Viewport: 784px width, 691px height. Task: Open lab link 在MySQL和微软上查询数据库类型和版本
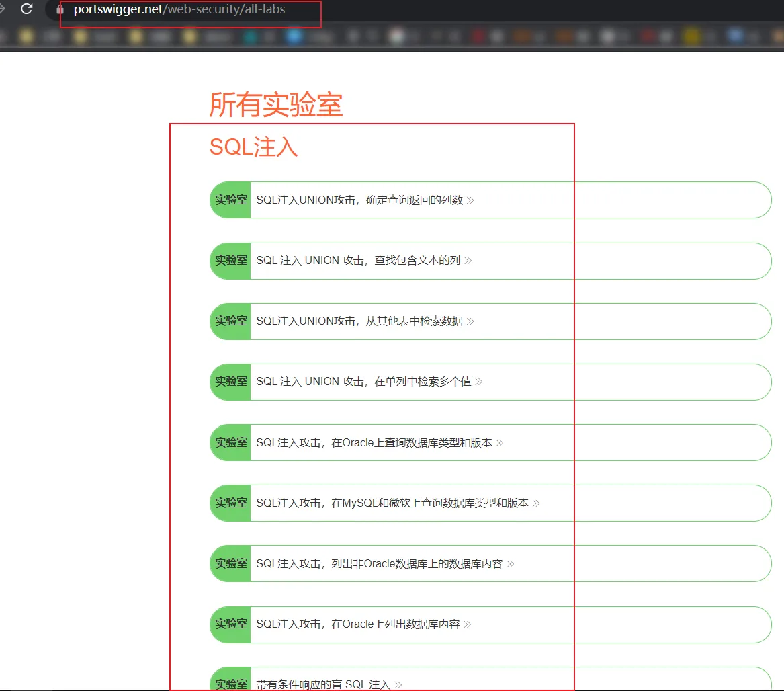(x=392, y=503)
